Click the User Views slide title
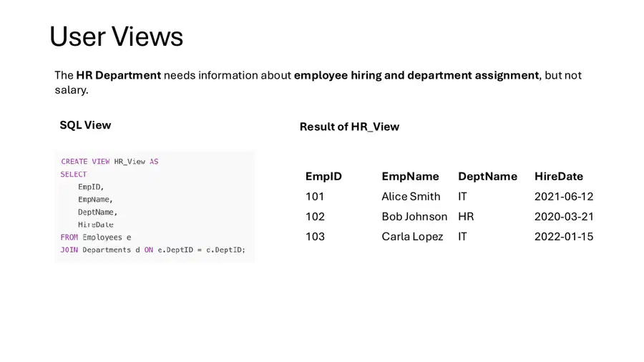Screen dimensions: 644x362 tap(116, 36)
